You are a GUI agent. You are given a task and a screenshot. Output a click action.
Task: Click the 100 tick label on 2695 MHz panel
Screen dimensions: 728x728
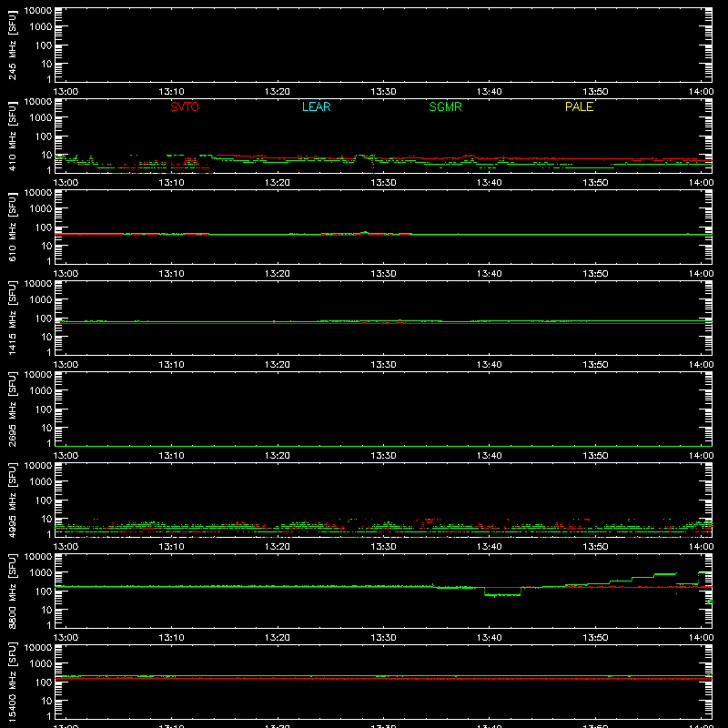click(x=44, y=409)
